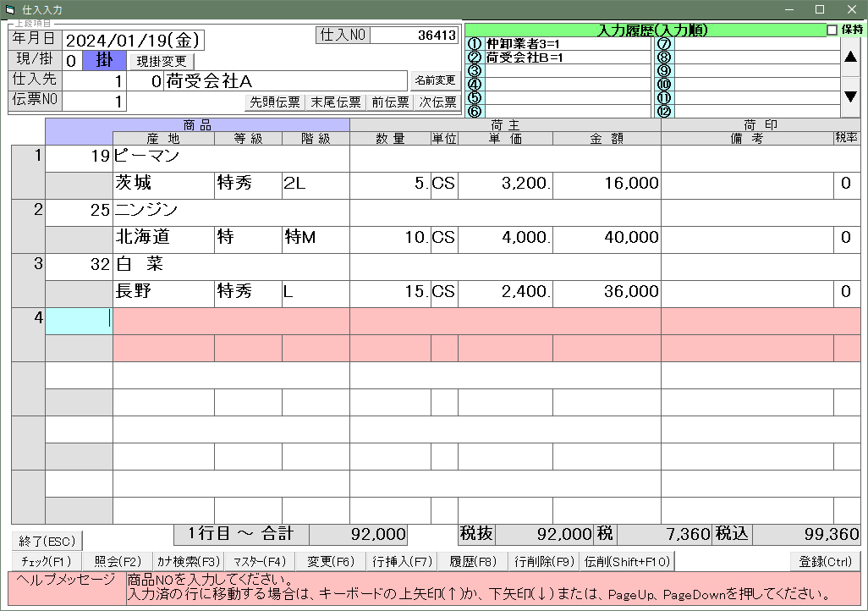The height and width of the screenshot is (611, 868).
Task: Delete the row with 行削除(F9)
Action: point(544,561)
